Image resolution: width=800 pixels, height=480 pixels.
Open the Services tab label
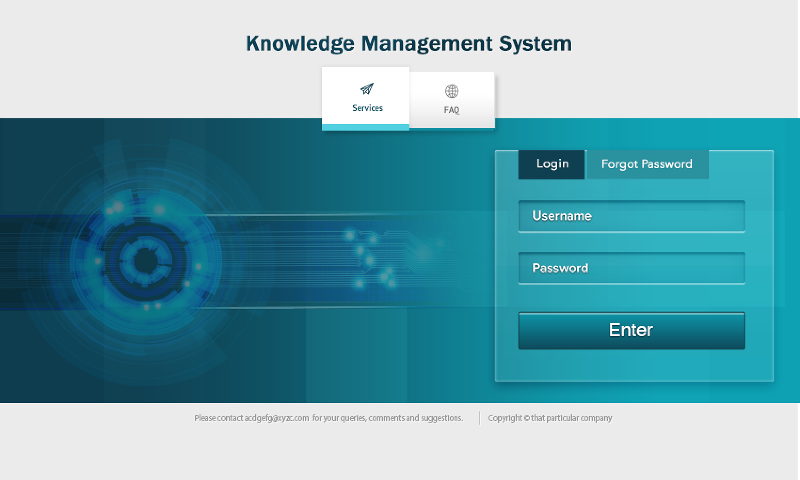[x=367, y=108]
